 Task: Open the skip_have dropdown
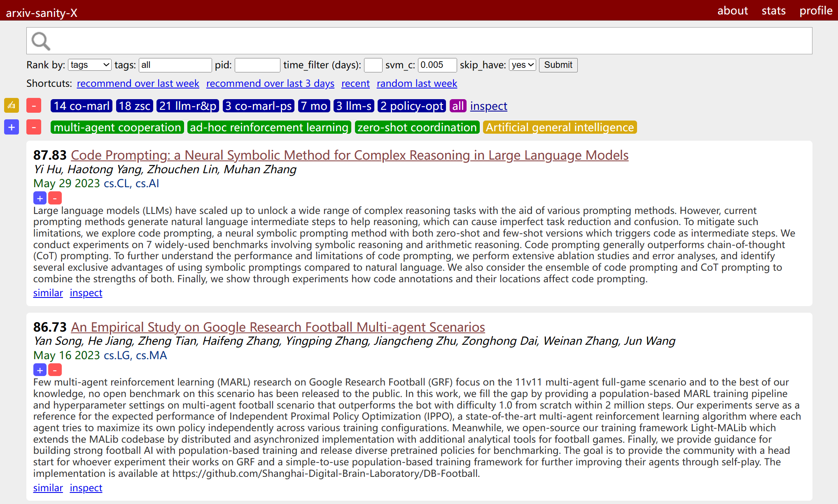(x=522, y=65)
